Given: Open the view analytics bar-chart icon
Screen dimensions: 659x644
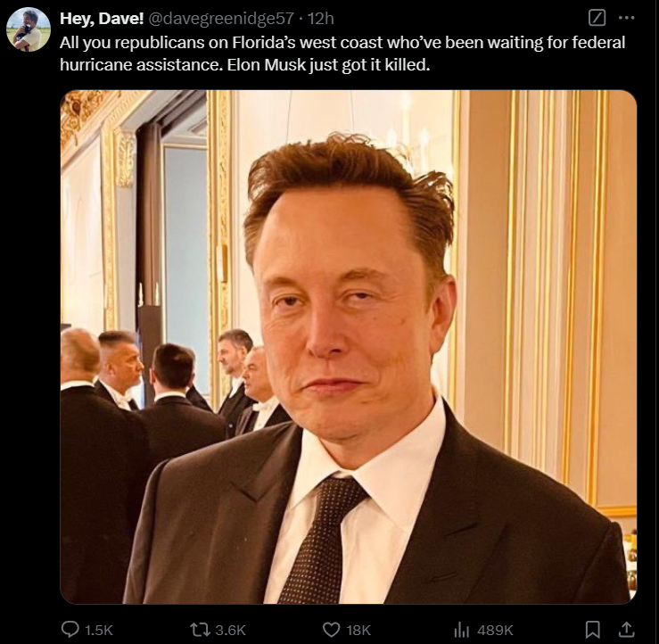Looking at the screenshot, I should (x=461, y=630).
